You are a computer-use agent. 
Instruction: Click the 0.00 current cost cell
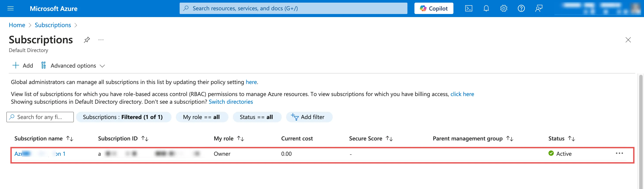point(286,154)
